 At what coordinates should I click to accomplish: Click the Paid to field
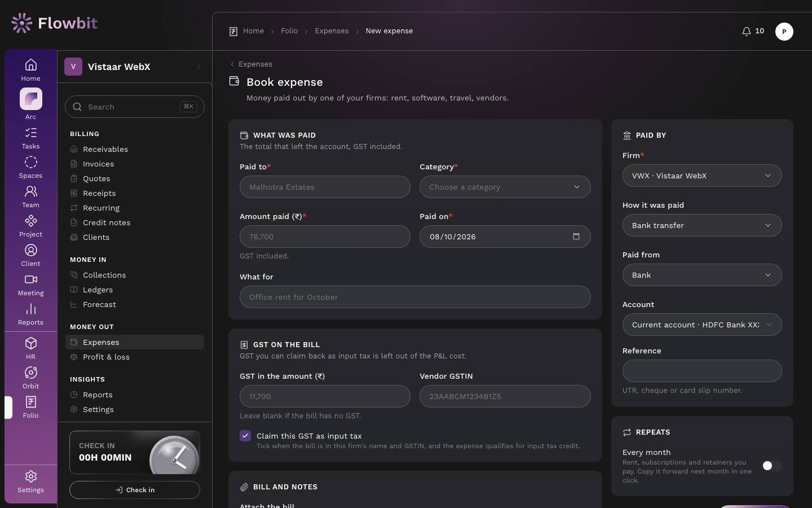click(325, 187)
